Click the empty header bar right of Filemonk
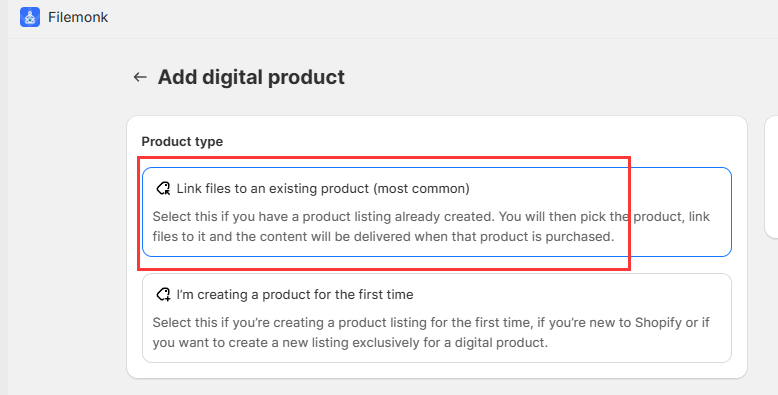 (x=442, y=19)
